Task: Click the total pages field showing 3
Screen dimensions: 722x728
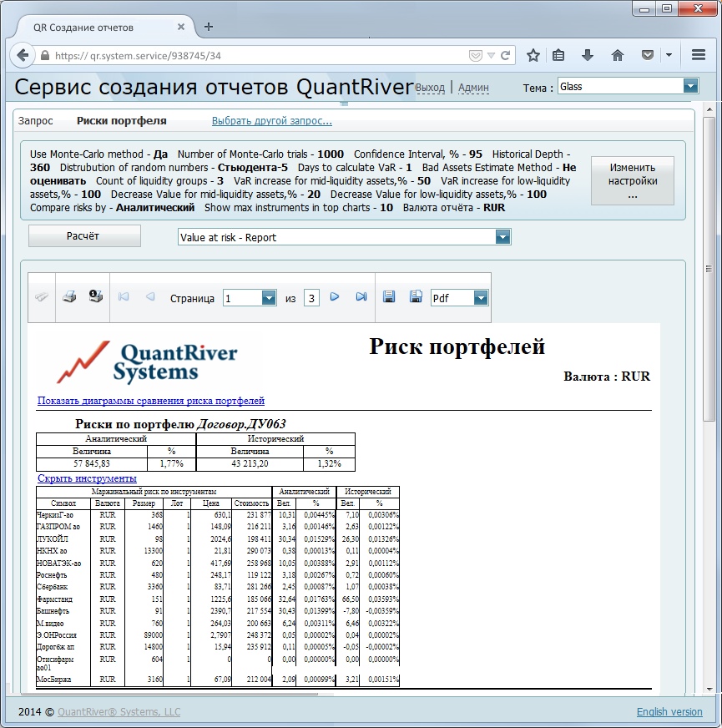Action: (x=311, y=298)
